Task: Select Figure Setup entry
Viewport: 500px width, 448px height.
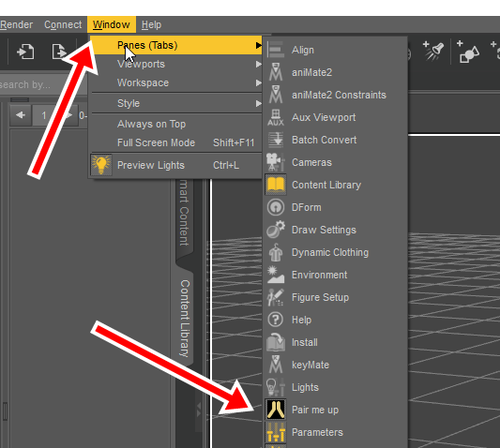Action: click(x=336, y=297)
